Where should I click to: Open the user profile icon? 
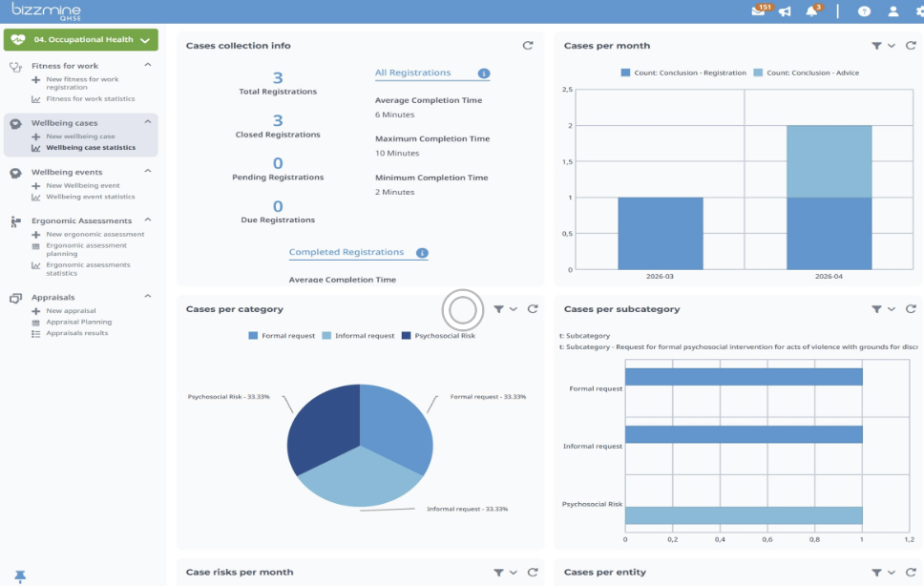(893, 11)
